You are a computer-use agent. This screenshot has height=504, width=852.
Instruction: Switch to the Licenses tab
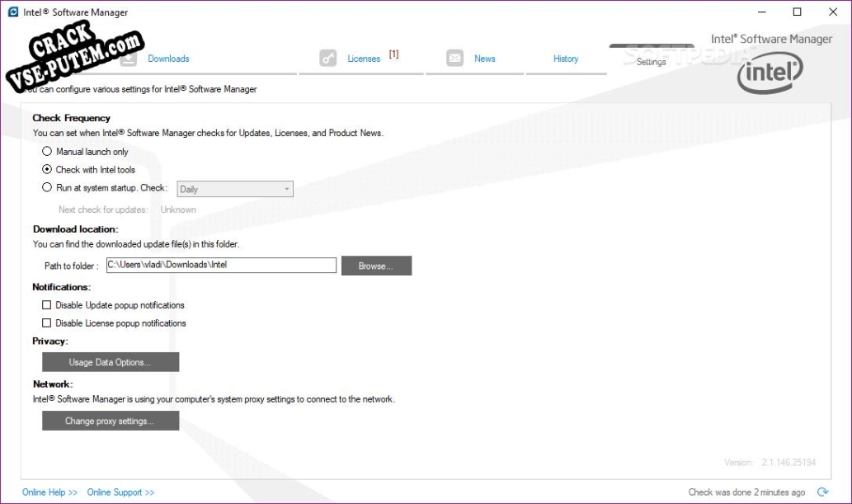pyautogui.click(x=364, y=59)
